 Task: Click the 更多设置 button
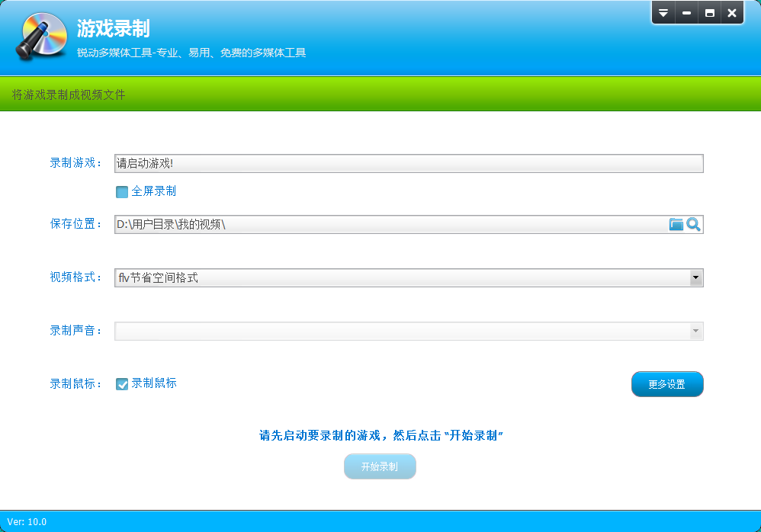pos(666,385)
